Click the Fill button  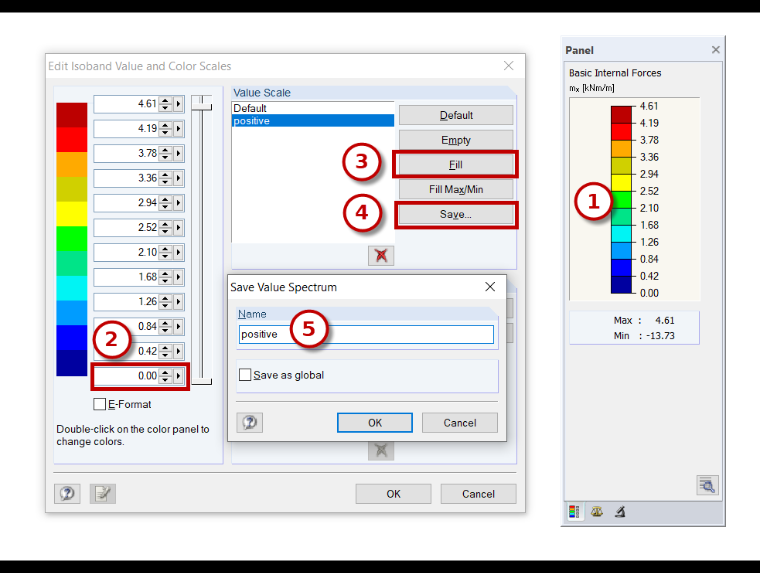pyautogui.click(x=456, y=165)
